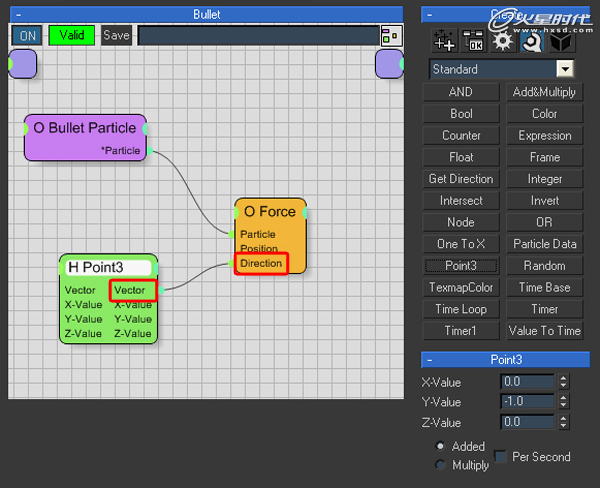Viewport: 600px width, 488px height.
Task: Click the dark cube icon
Action: pos(561,41)
